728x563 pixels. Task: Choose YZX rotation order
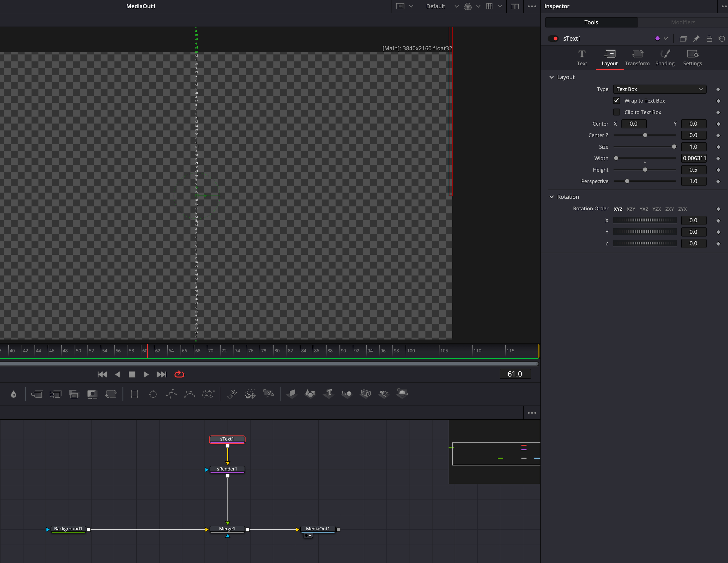[657, 209]
